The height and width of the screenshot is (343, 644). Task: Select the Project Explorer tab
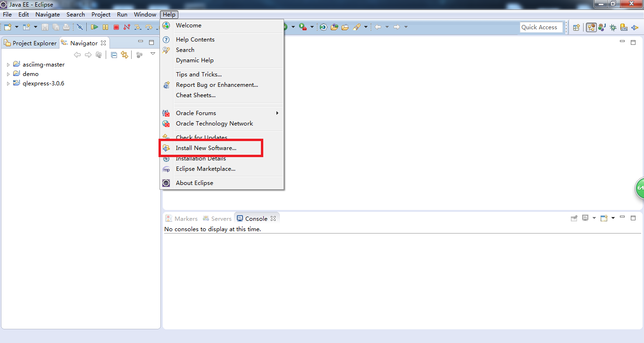point(31,43)
